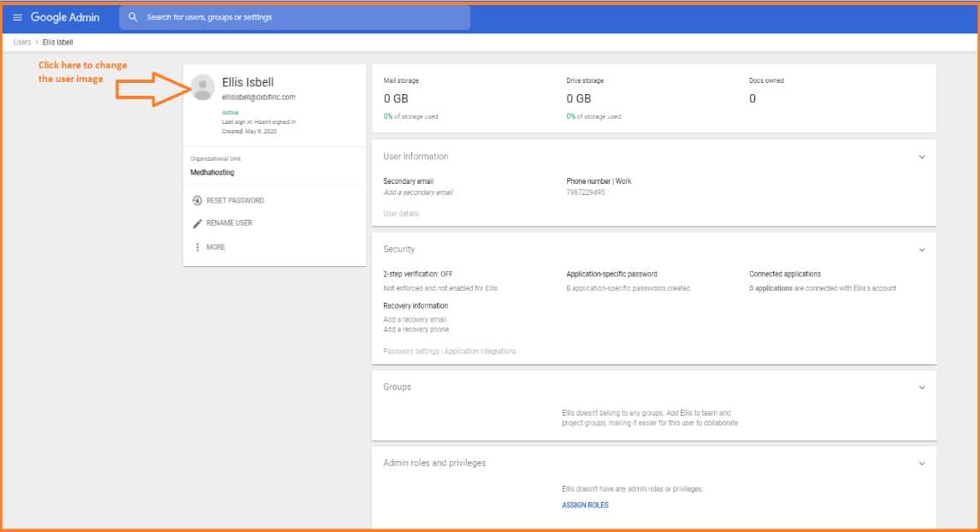Image resolution: width=980 pixels, height=532 pixels.
Task: Click the search magnifier icon
Action: click(133, 17)
